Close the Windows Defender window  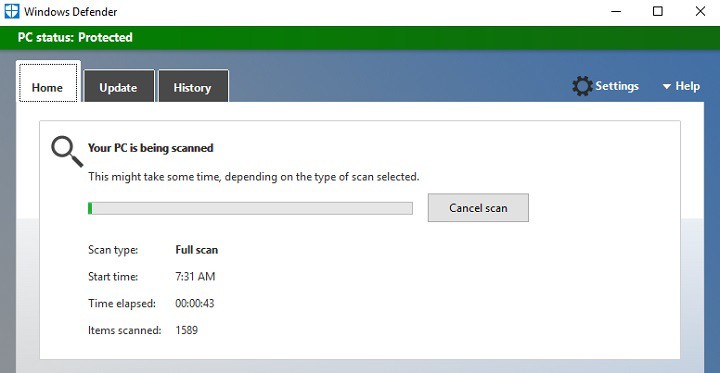point(700,11)
